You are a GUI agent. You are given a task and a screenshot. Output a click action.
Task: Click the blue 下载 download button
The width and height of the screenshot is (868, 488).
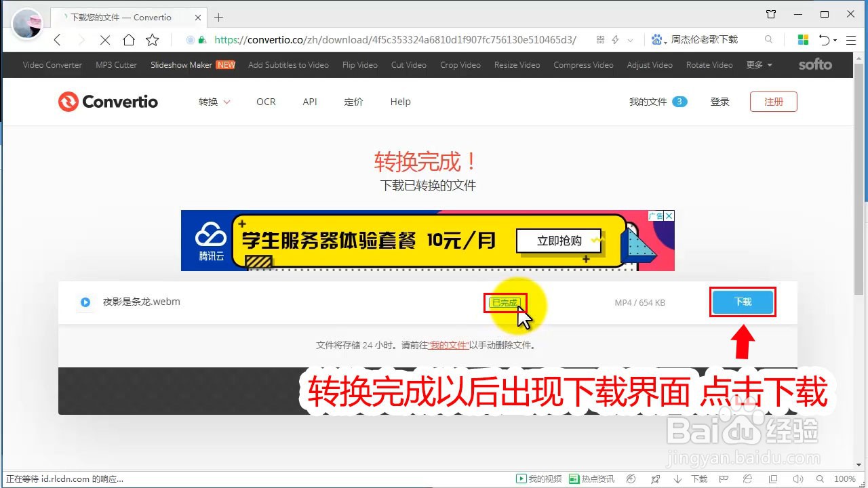pos(743,302)
